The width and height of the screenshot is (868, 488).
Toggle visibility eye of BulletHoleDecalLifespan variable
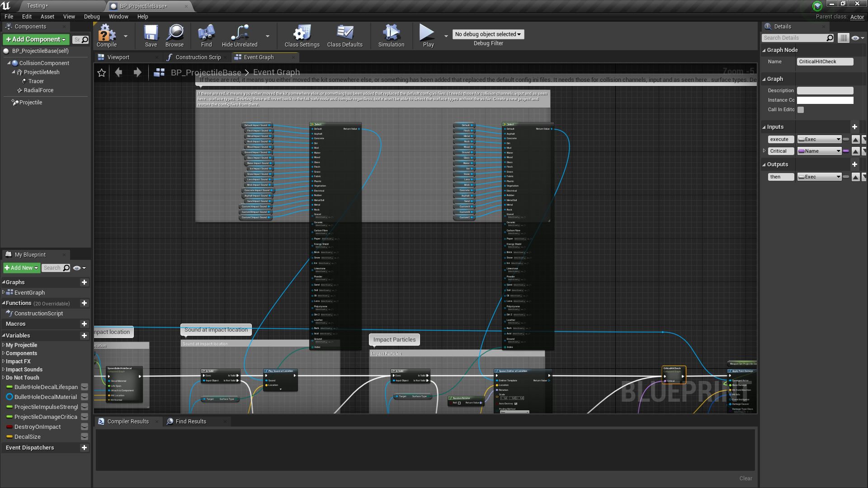pyautogui.click(x=85, y=387)
